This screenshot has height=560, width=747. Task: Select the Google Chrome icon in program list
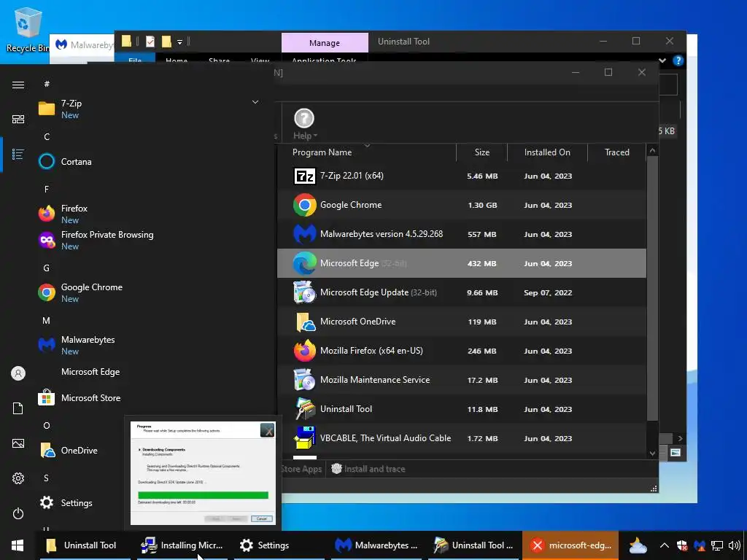tap(304, 205)
